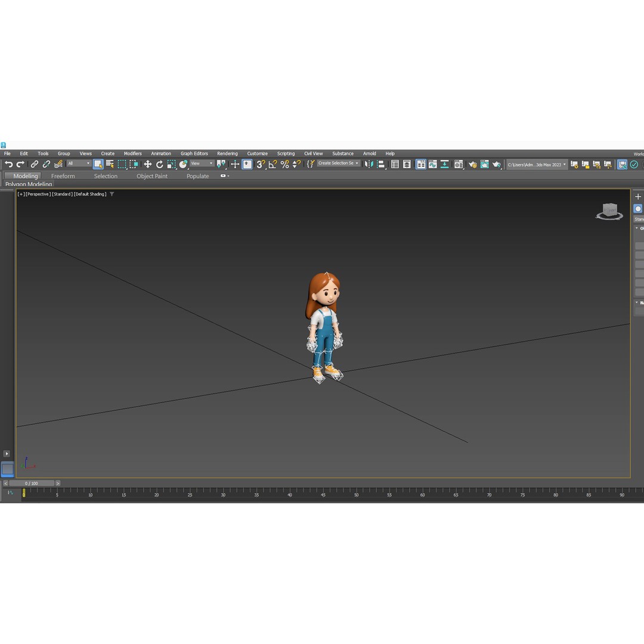The height and width of the screenshot is (644, 644).
Task: Toggle Snaps Toggle on
Action: (260, 164)
